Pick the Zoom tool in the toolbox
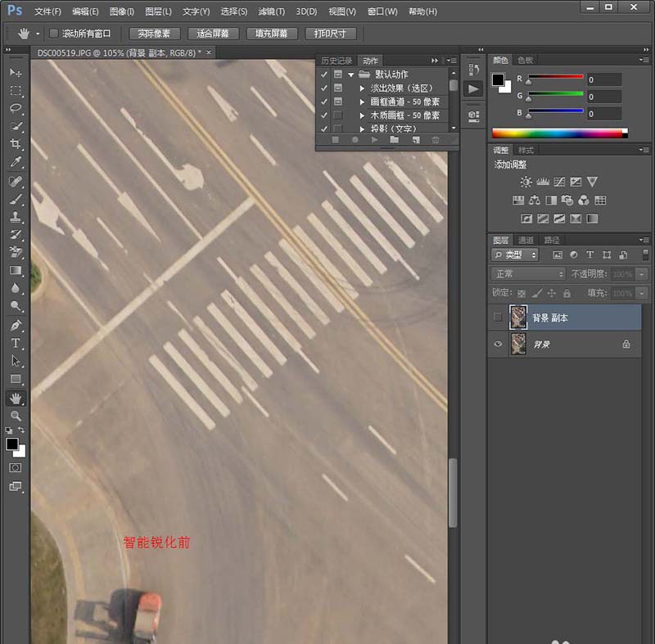This screenshot has width=655, height=644. 16,416
